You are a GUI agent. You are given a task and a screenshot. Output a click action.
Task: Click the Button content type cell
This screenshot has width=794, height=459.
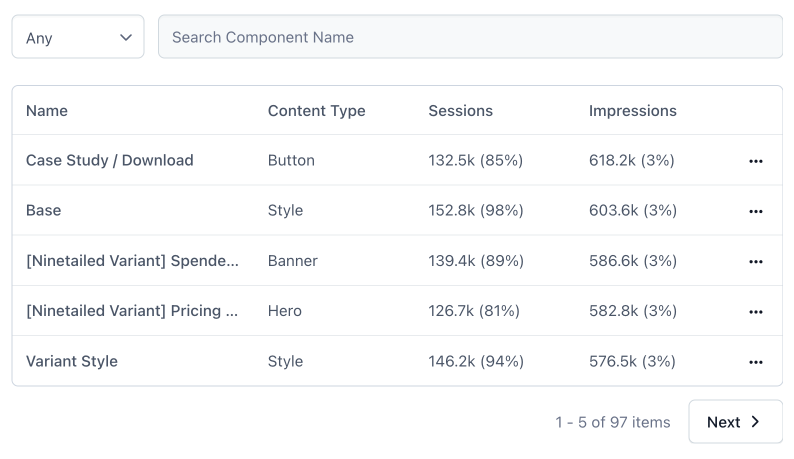click(x=291, y=161)
